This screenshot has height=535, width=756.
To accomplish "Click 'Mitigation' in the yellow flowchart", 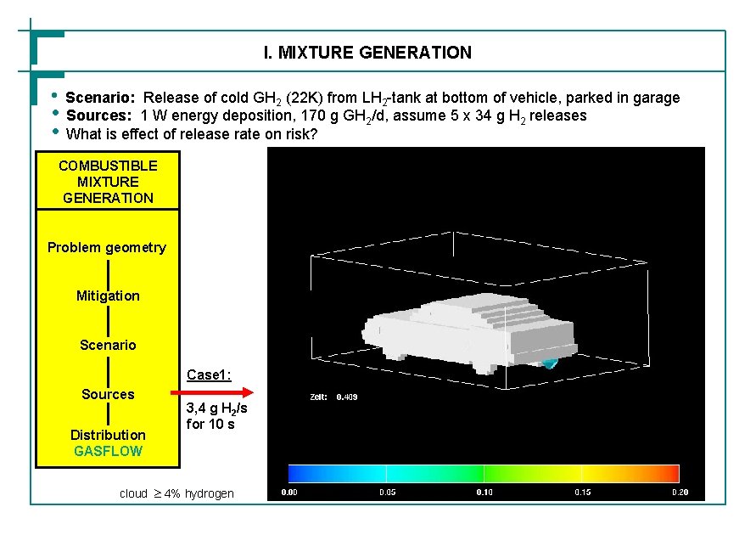I will tap(108, 296).
